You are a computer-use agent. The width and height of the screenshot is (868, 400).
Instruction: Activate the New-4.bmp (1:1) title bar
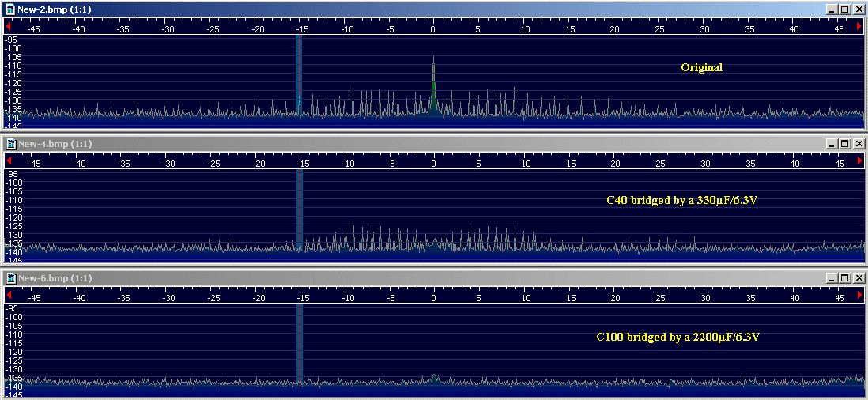click(x=433, y=144)
